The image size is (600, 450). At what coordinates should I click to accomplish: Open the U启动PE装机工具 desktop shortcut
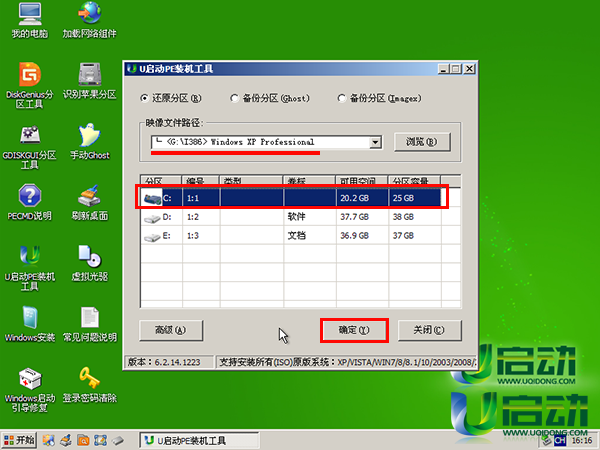pos(30,268)
